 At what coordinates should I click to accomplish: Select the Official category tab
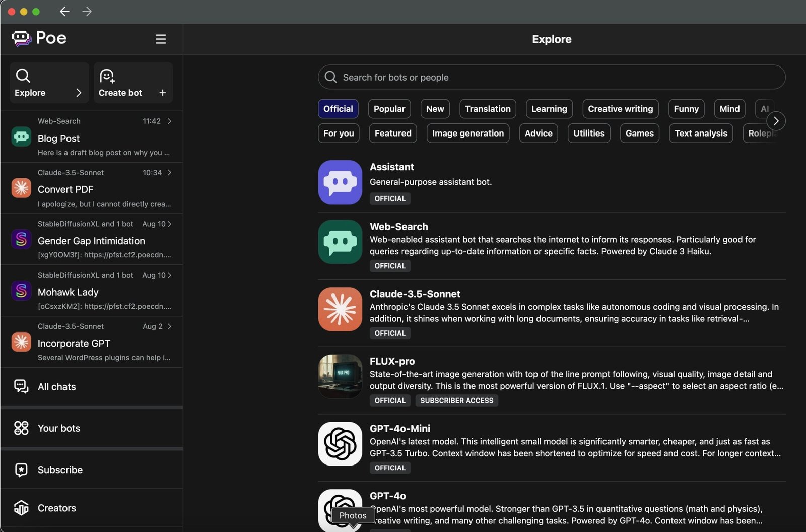coord(338,109)
